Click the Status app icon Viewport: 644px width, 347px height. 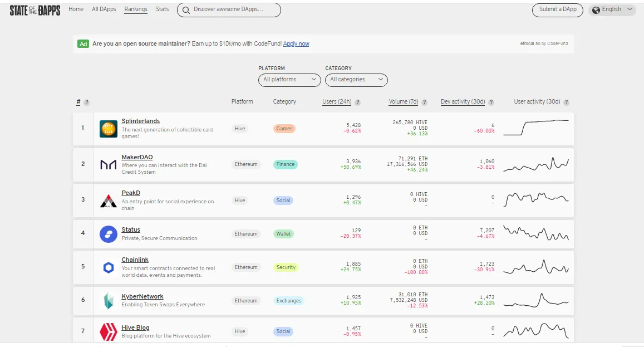pos(109,234)
